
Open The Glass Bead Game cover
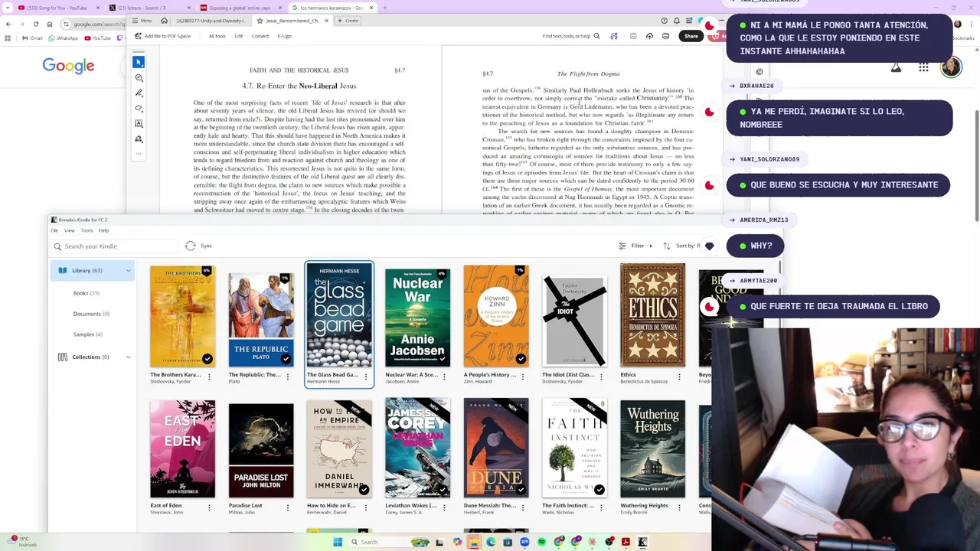339,316
